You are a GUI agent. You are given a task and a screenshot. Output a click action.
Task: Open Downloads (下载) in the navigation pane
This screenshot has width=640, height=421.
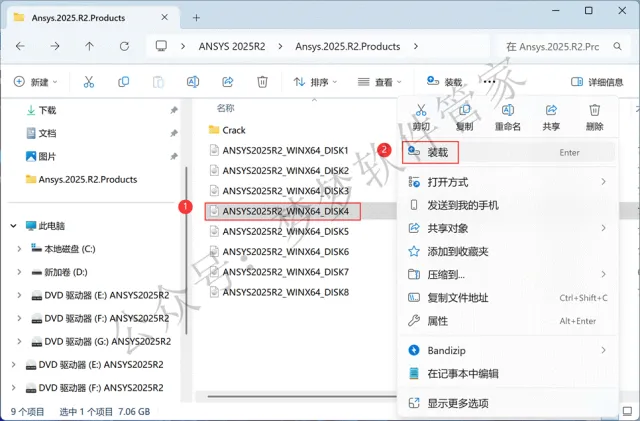click(47, 110)
